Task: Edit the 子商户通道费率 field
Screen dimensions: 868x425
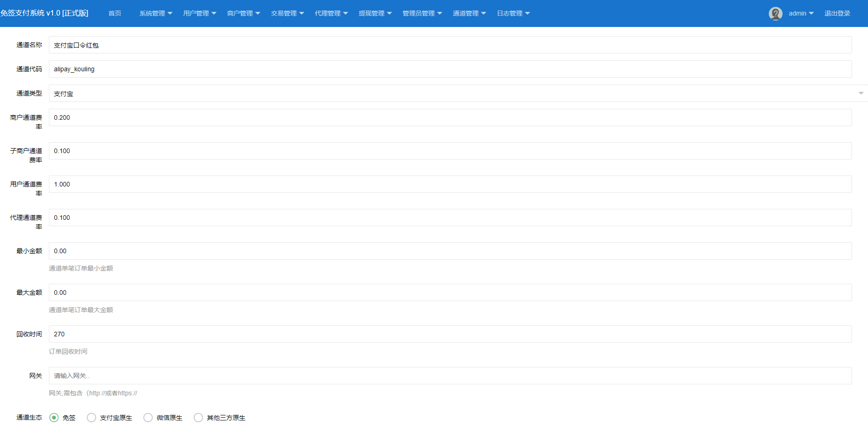Action: pyautogui.click(x=450, y=151)
